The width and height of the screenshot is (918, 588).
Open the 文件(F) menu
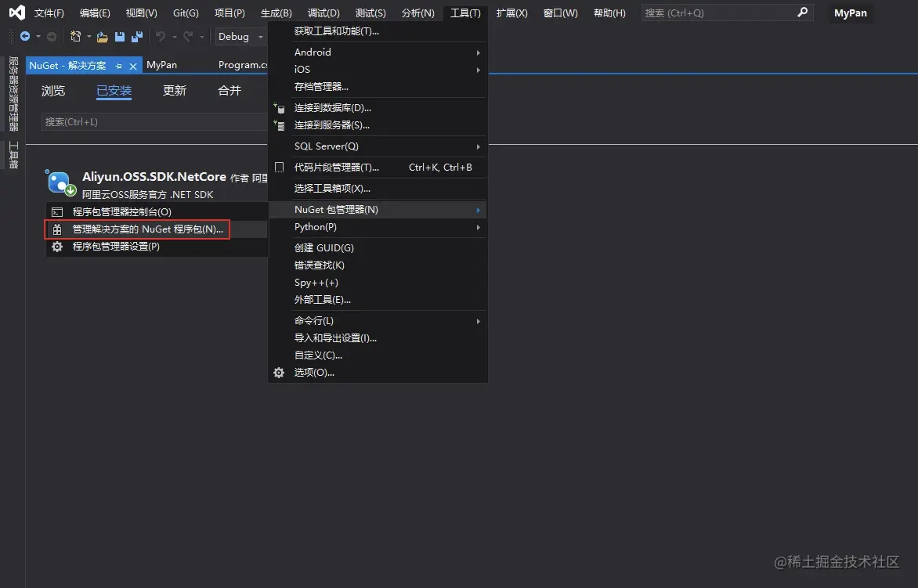coord(49,13)
